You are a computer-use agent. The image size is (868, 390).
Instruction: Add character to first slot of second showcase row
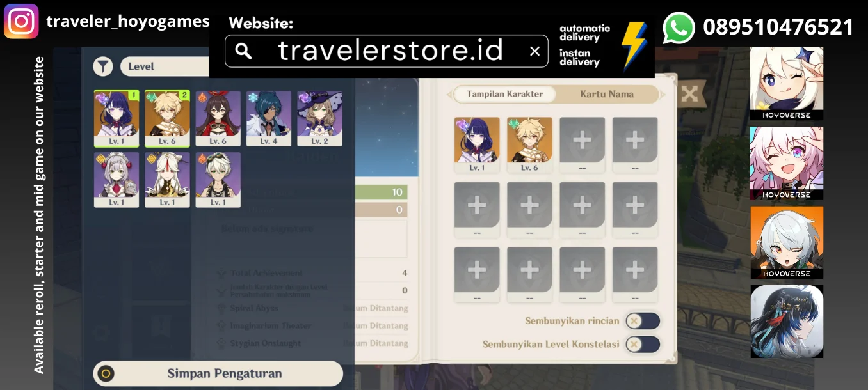pos(477,210)
